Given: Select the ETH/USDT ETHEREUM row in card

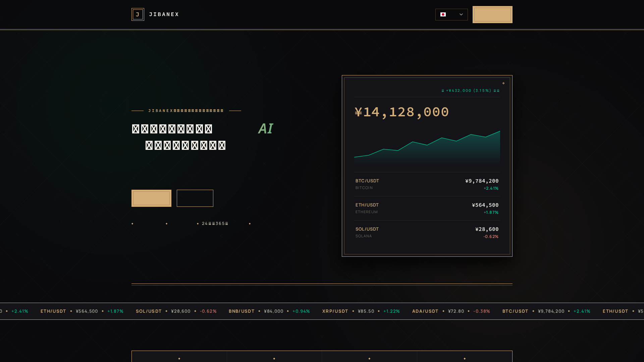Looking at the screenshot, I should [x=427, y=208].
